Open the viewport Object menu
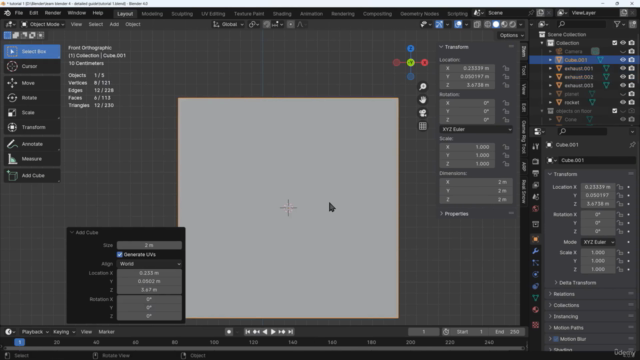 point(133,24)
